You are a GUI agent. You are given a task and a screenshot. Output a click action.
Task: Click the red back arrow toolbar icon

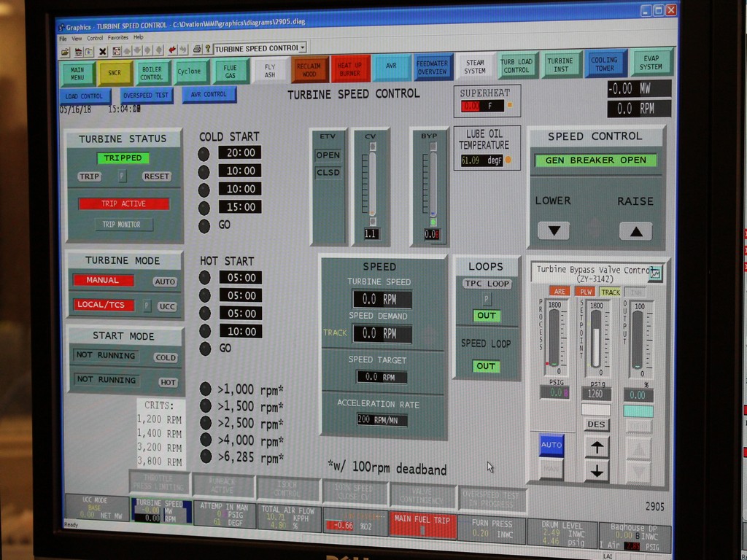pyautogui.click(x=172, y=50)
